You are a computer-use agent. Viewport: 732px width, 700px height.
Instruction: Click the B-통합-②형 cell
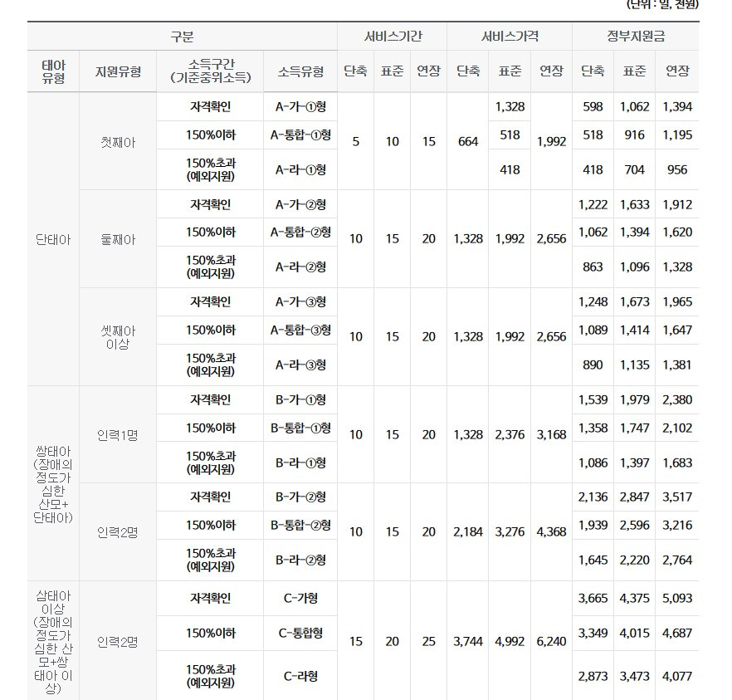click(x=300, y=526)
